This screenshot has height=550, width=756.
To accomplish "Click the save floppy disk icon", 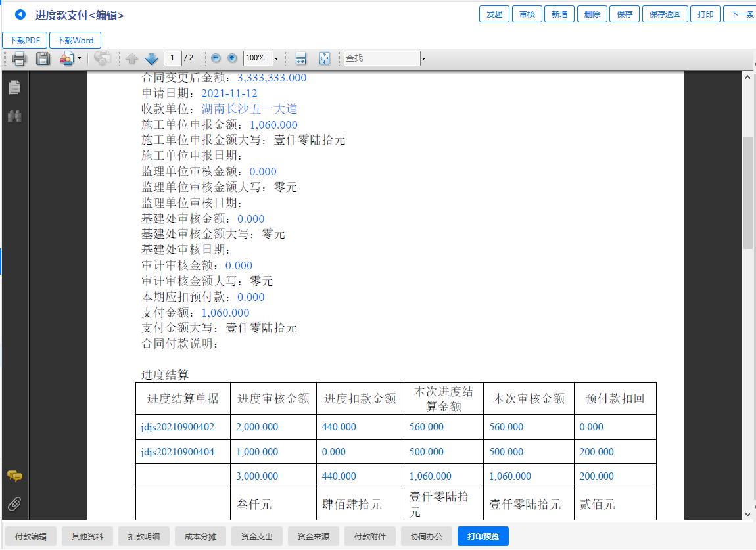I will tap(43, 58).
